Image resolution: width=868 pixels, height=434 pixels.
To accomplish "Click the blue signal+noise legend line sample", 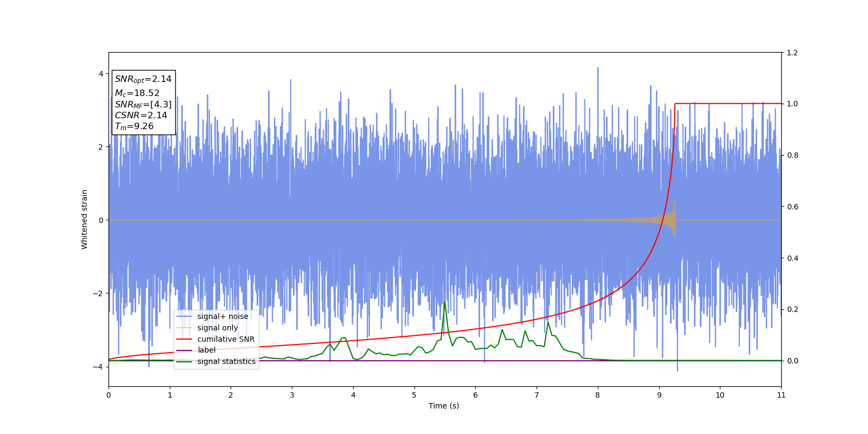I will pyautogui.click(x=184, y=316).
